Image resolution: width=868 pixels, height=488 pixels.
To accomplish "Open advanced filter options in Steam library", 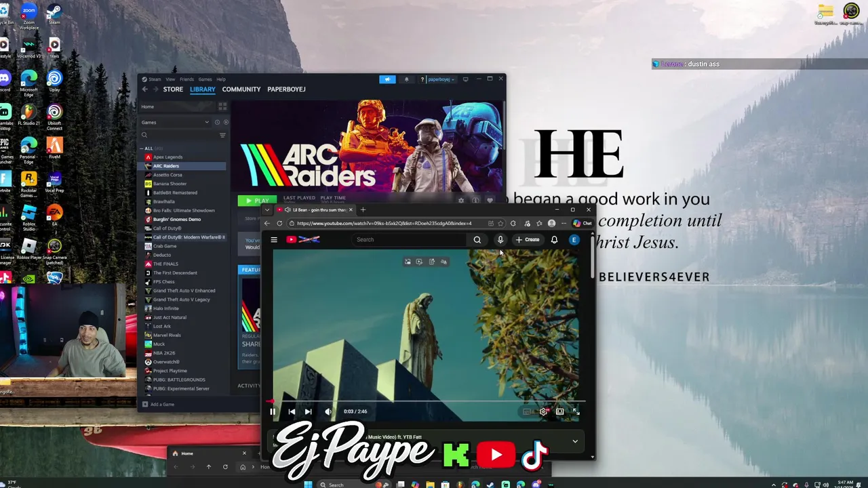I will [222, 136].
